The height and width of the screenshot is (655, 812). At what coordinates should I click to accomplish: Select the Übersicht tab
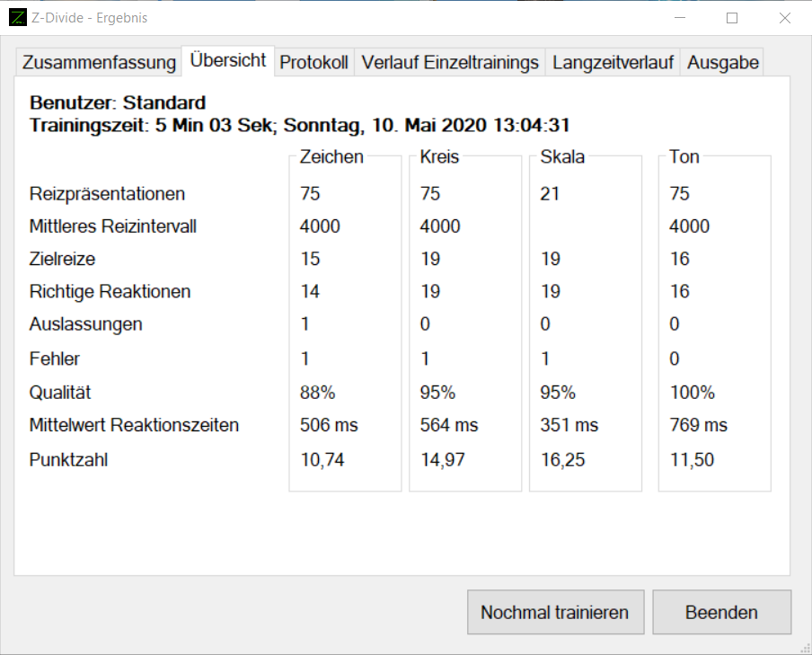point(228,60)
